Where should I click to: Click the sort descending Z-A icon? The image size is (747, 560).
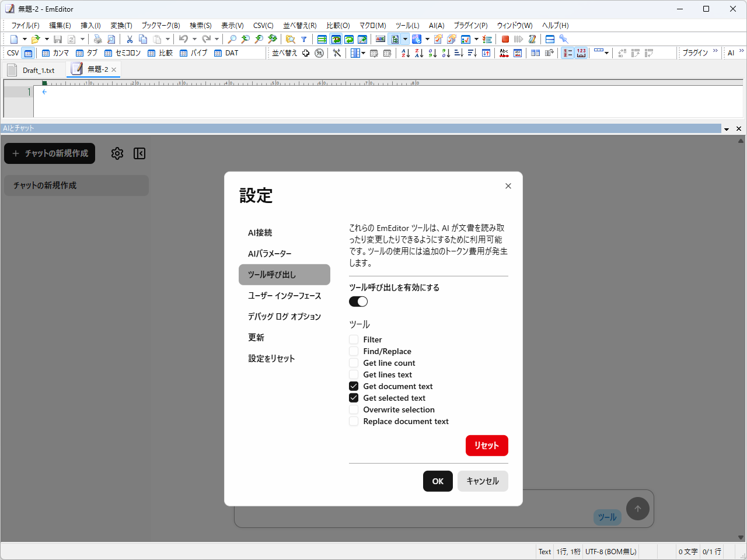[419, 53]
